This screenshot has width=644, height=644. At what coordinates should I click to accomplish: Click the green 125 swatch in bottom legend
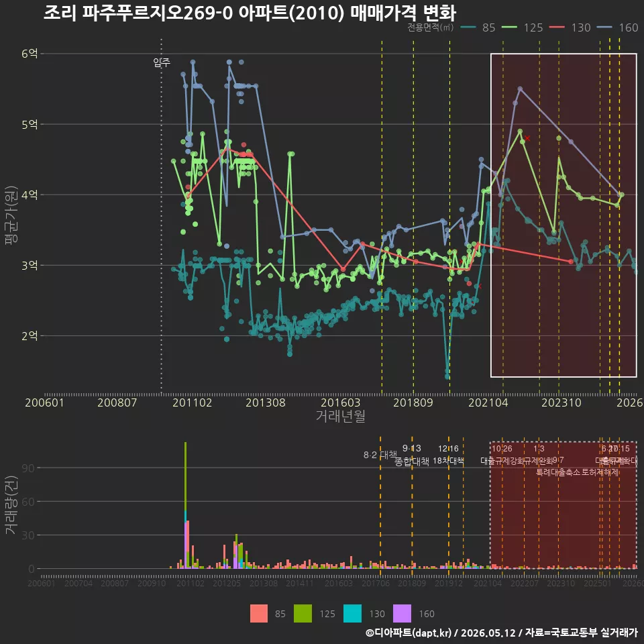click(303, 614)
